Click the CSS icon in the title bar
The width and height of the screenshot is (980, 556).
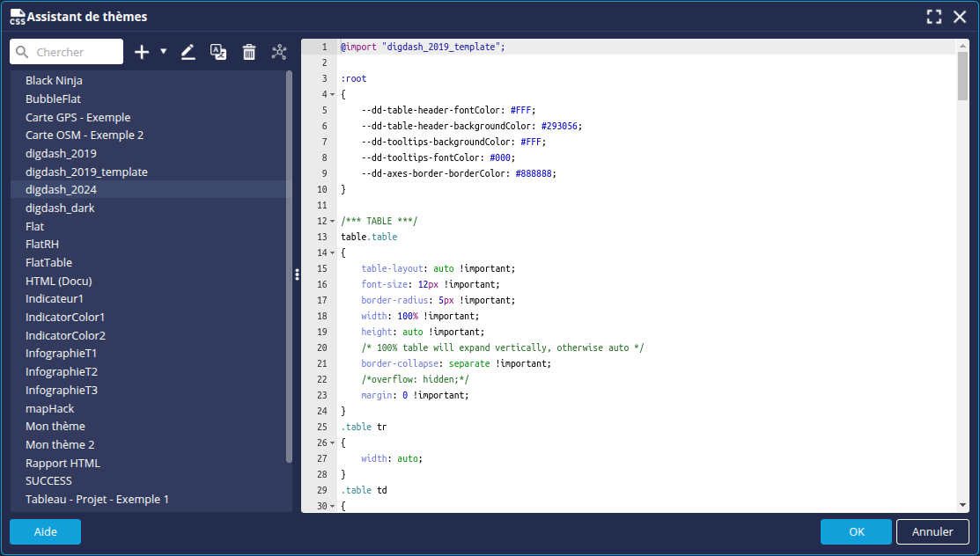17,17
